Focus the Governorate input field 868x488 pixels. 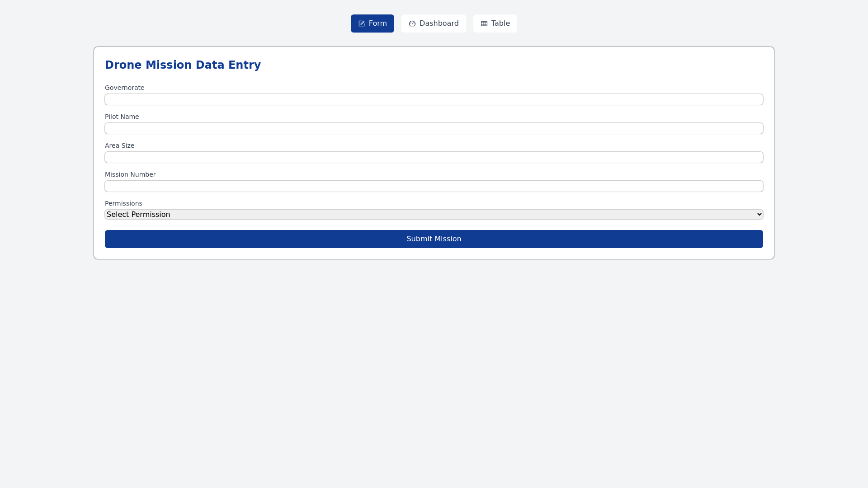pos(434,99)
